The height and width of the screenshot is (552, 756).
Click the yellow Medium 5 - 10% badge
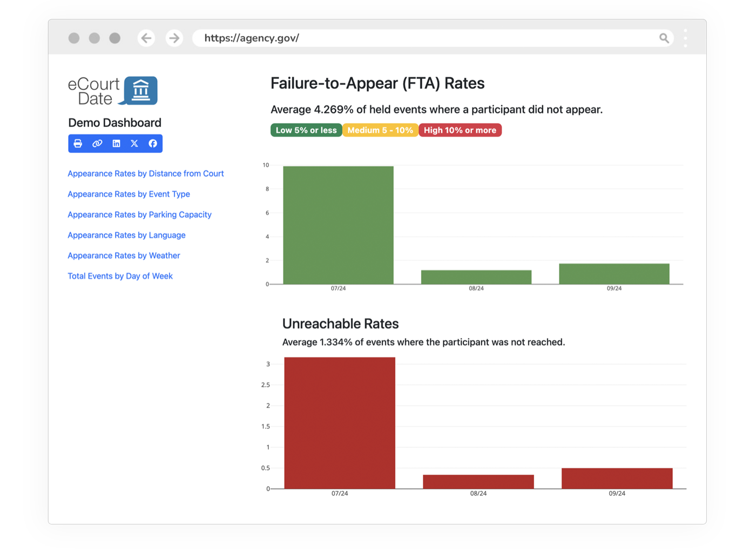pos(380,130)
